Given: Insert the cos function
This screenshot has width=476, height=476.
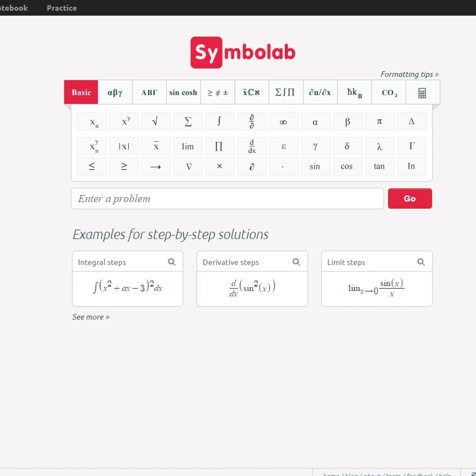Looking at the screenshot, I should [x=347, y=167].
